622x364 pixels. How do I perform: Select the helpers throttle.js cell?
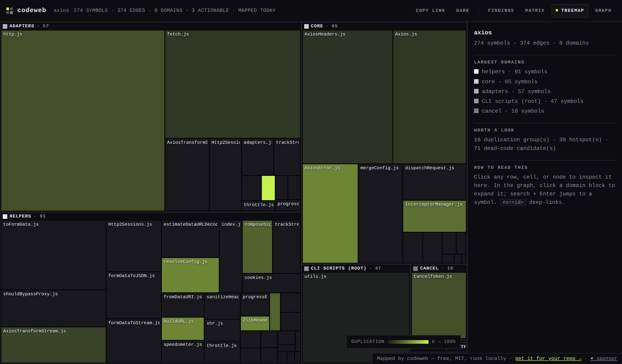tap(222, 352)
